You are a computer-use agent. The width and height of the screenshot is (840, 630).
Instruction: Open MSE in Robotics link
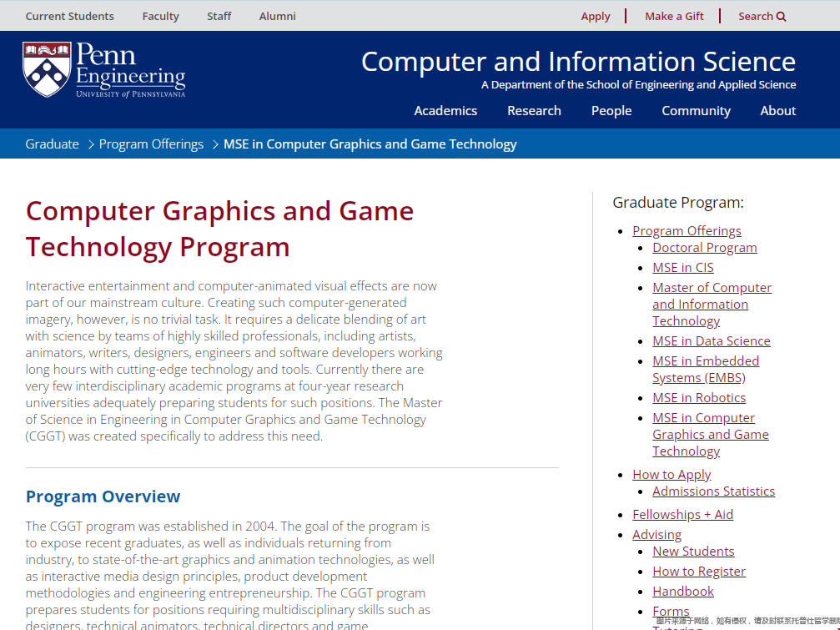pyautogui.click(x=699, y=398)
